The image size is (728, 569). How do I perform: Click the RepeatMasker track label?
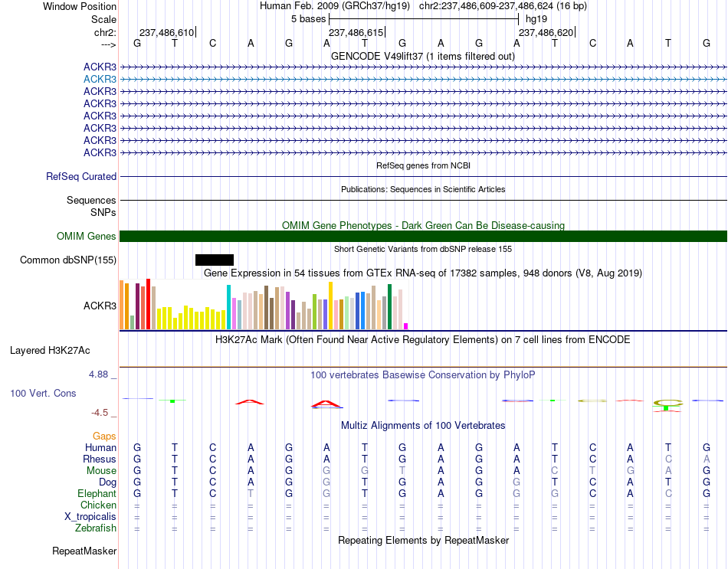pos(84,551)
